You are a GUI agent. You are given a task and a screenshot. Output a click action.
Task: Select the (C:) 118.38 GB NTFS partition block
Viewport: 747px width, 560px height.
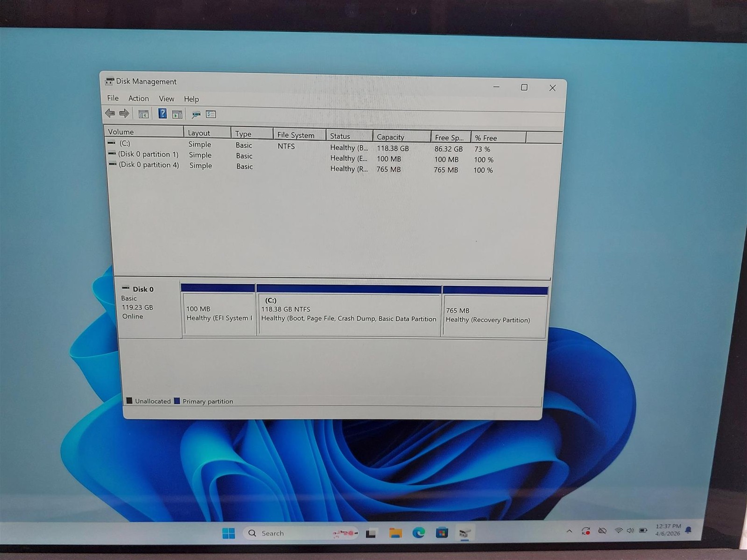pyautogui.click(x=349, y=310)
